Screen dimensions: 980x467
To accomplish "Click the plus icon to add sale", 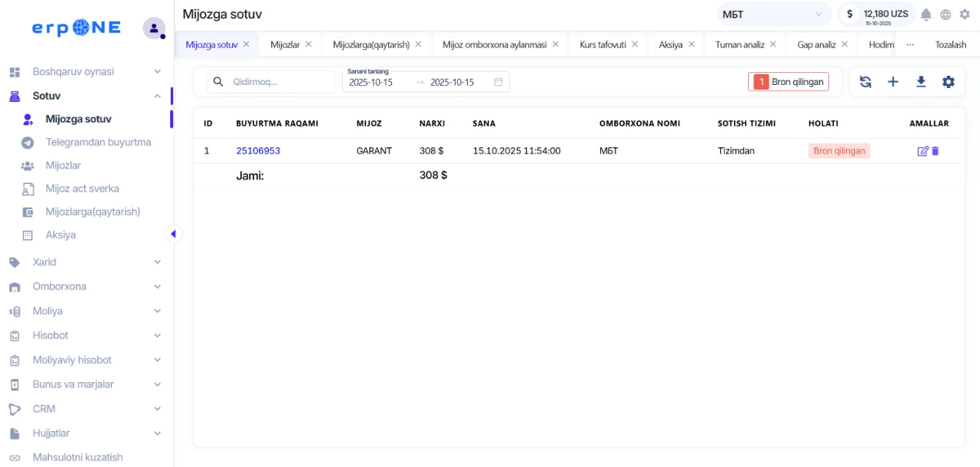I will (x=893, y=82).
